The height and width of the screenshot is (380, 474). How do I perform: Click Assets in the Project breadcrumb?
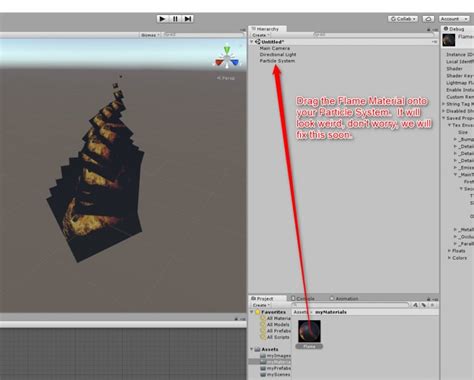(301, 312)
